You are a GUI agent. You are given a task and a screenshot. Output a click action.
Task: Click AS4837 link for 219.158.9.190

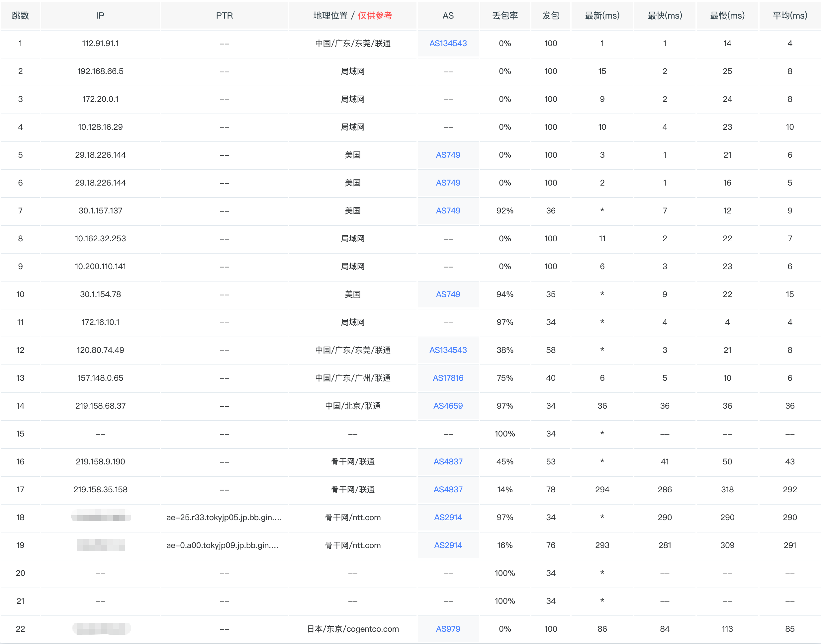pos(448,461)
